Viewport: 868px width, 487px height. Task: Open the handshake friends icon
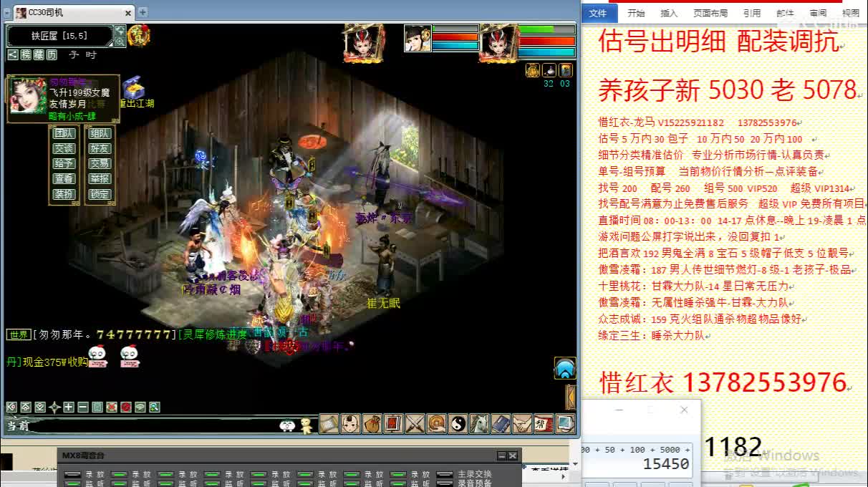point(523,423)
